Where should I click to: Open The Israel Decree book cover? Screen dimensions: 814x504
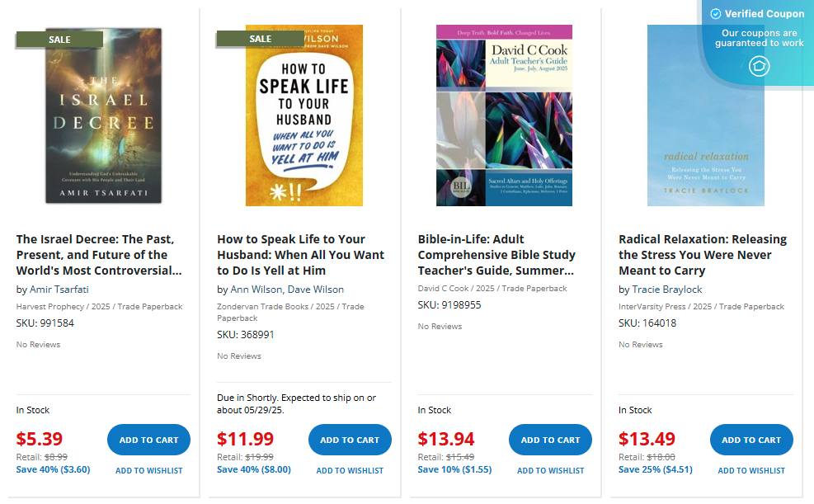click(103, 115)
